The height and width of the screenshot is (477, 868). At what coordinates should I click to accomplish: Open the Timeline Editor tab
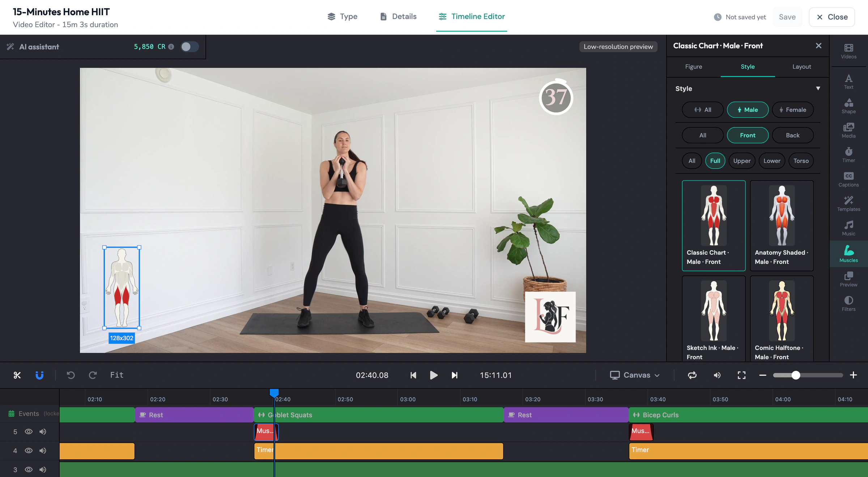pos(472,17)
